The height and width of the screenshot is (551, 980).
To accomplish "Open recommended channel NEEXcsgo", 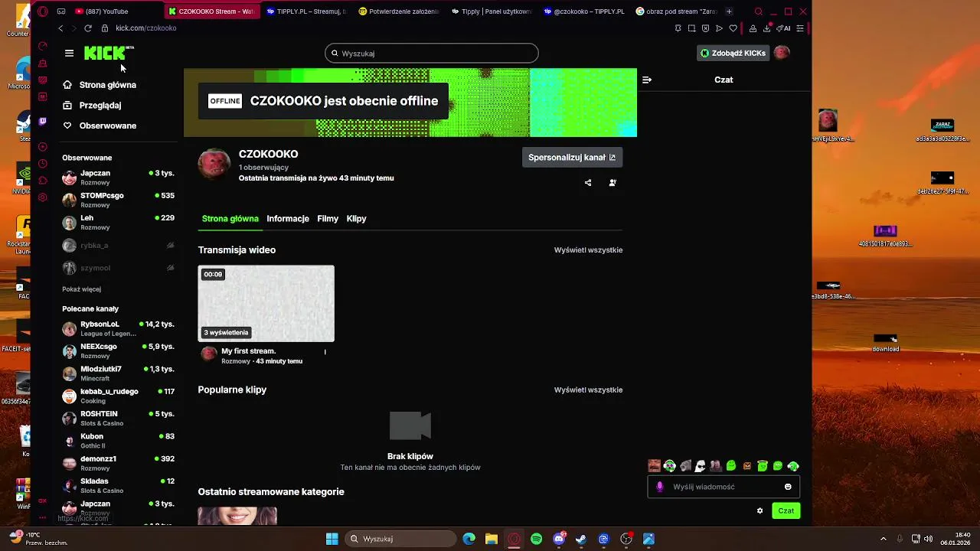I will [x=118, y=350].
